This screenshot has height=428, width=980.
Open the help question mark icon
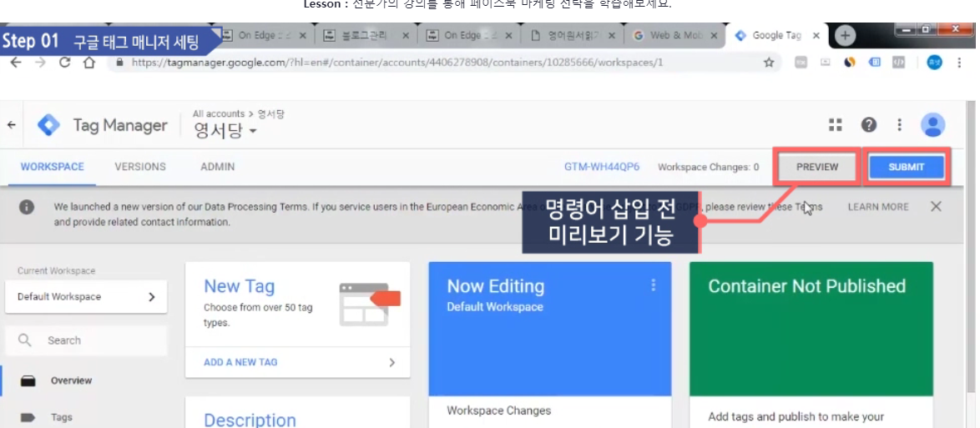click(x=869, y=125)
